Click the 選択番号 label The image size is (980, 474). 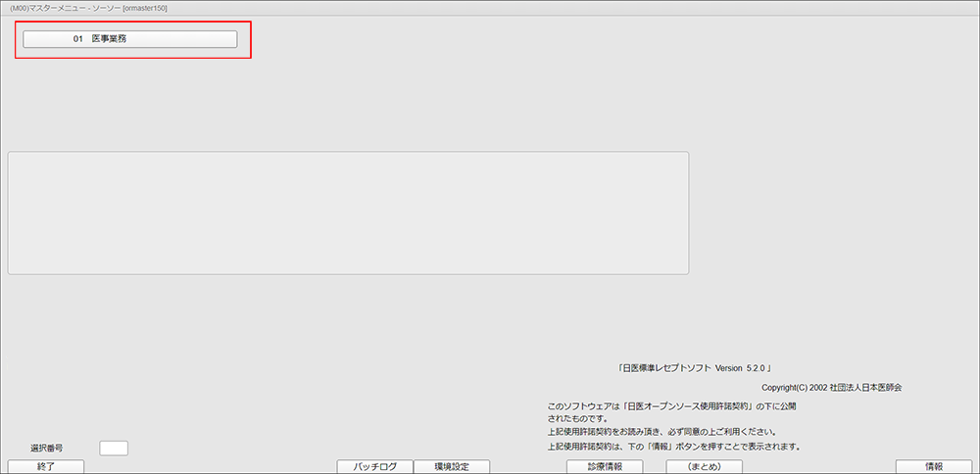coord(47,448)
